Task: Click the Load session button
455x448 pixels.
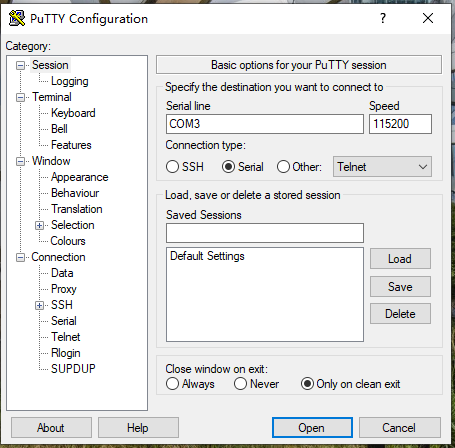Action: (x=400, y=259)
